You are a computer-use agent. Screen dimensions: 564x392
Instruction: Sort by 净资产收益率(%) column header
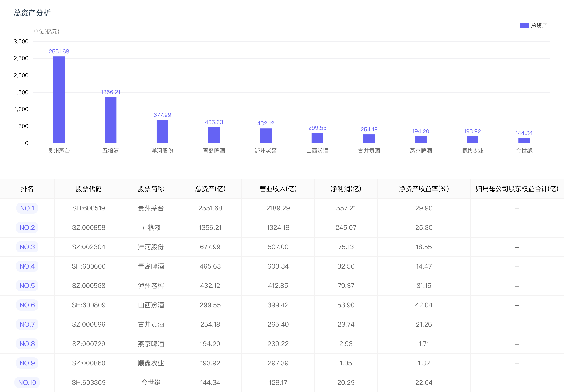click(424, 189)
